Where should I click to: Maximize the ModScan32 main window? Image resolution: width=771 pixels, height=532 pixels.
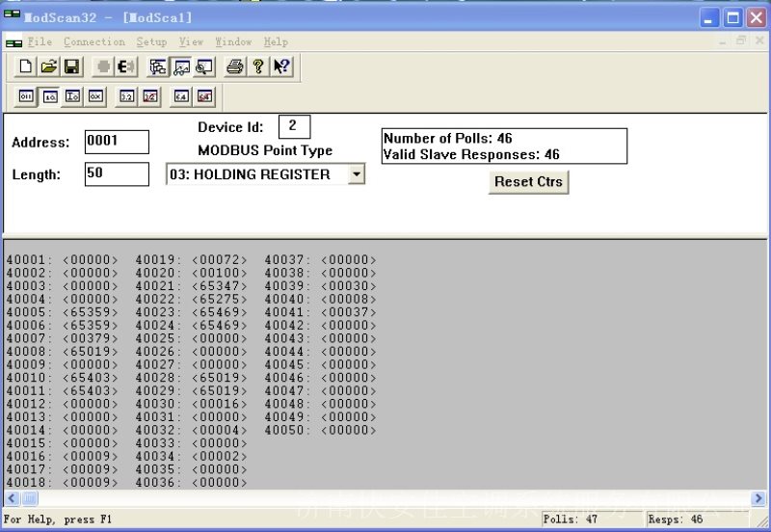tap(733, 18)
